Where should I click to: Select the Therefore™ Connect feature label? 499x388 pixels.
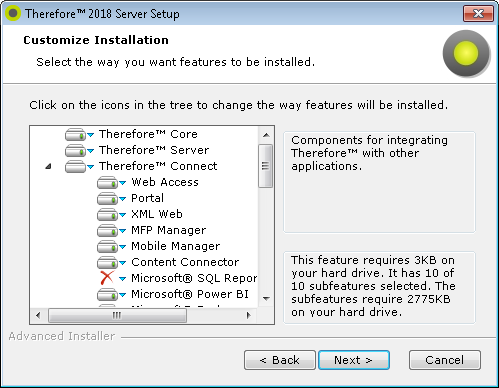(x=158, y=166)
